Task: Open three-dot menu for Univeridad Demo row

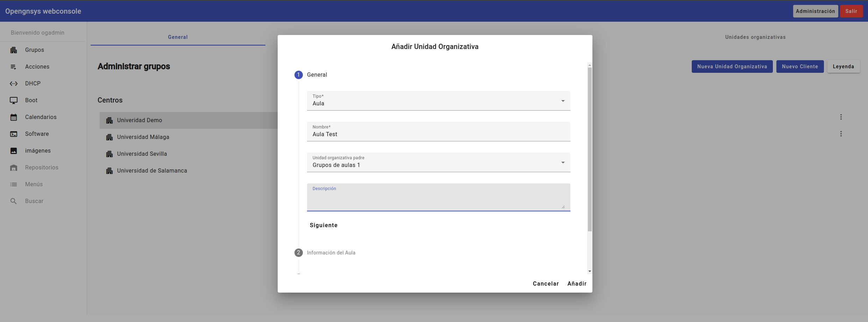Action: click(841, 117)
